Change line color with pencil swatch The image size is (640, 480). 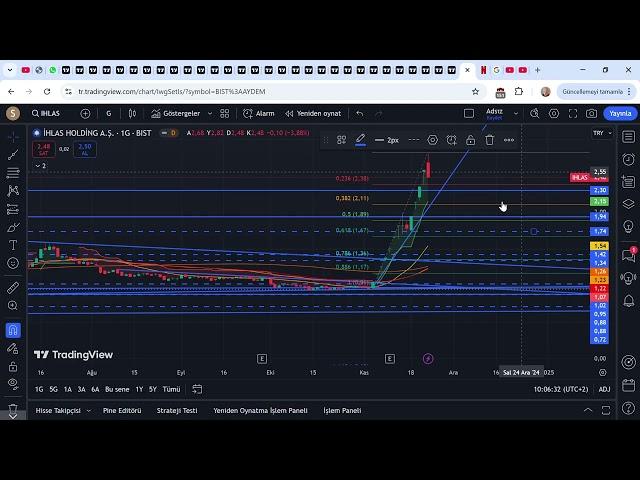pos(360,140)
